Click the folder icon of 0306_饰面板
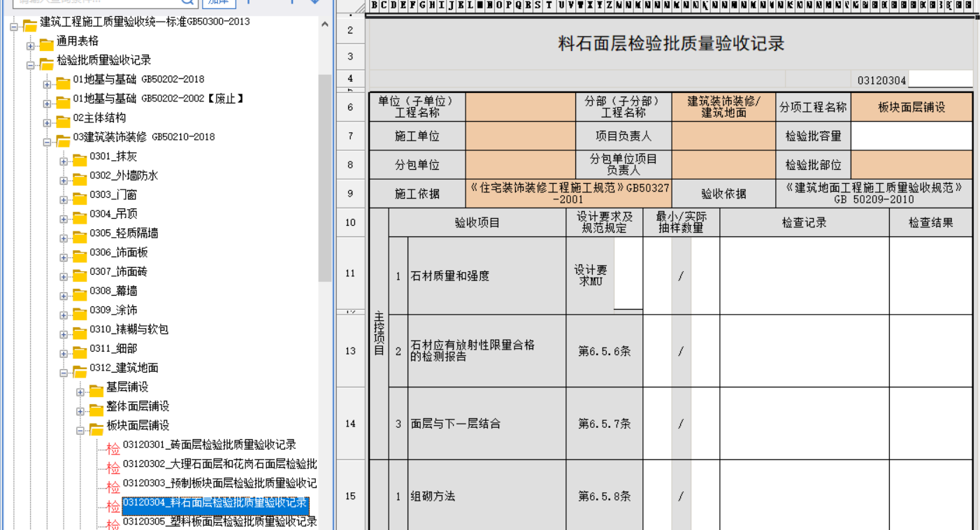The image size is (980, 530). pos(80,257)
